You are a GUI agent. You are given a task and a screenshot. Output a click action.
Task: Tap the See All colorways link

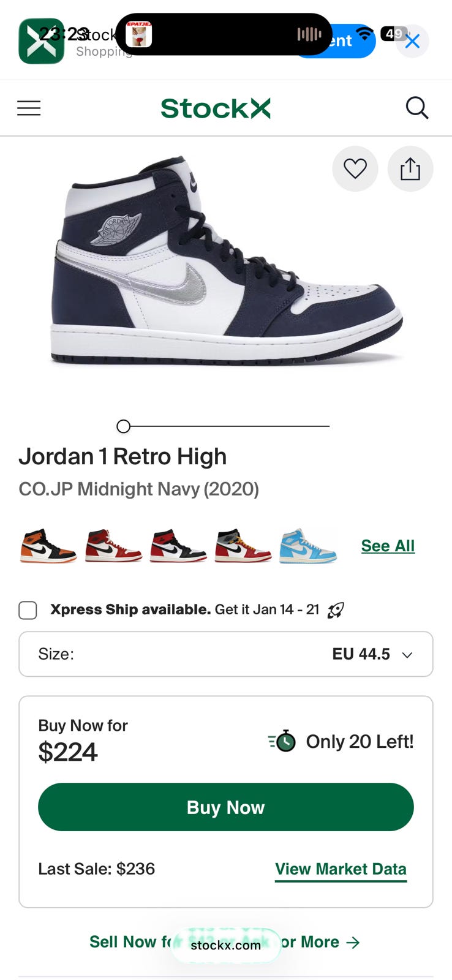pos(388,546)
